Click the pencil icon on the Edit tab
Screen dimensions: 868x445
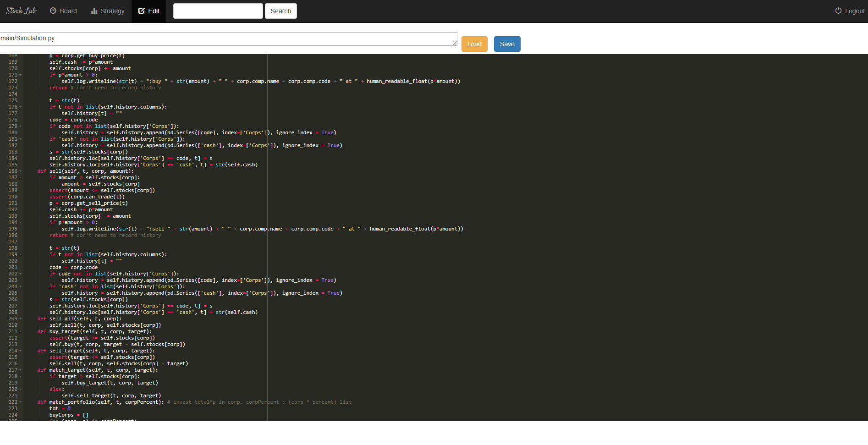143,11
